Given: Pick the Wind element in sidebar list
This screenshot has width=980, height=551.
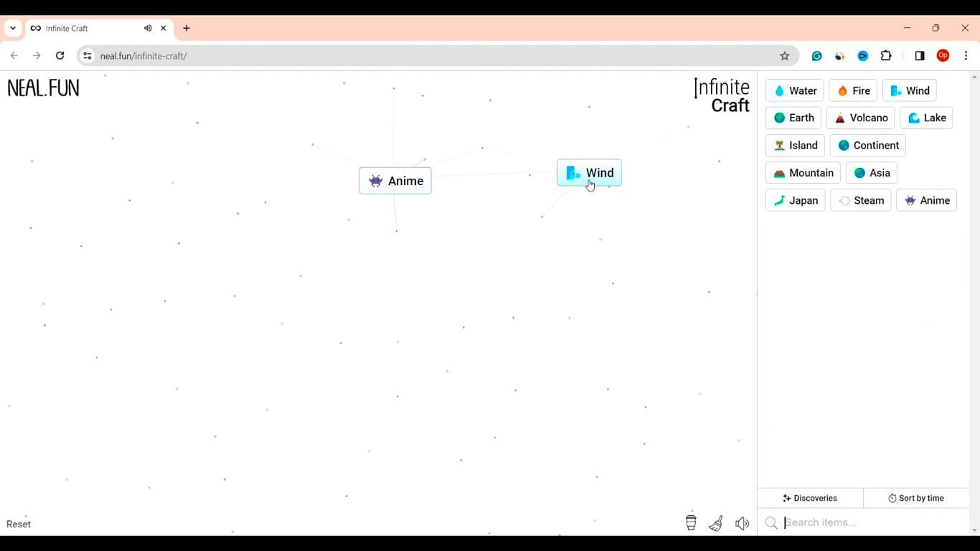Looking at the screenshot, I should pos(909,90).
